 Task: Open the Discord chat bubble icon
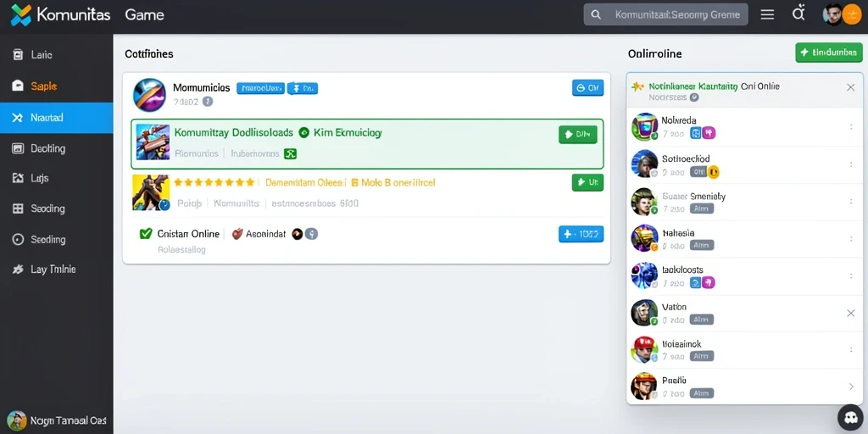(x=851, y=418)
